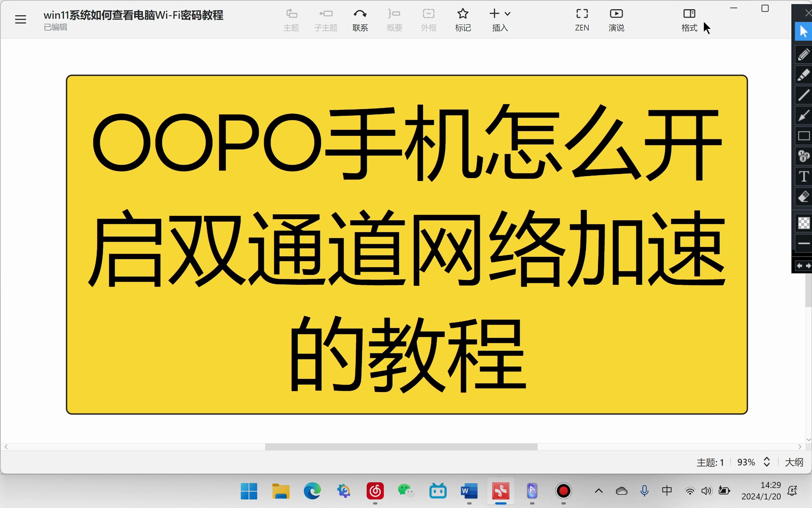812x508 pixels.
Task: Adjust zoom with the up-down stepper
Action: coord(767,462)
